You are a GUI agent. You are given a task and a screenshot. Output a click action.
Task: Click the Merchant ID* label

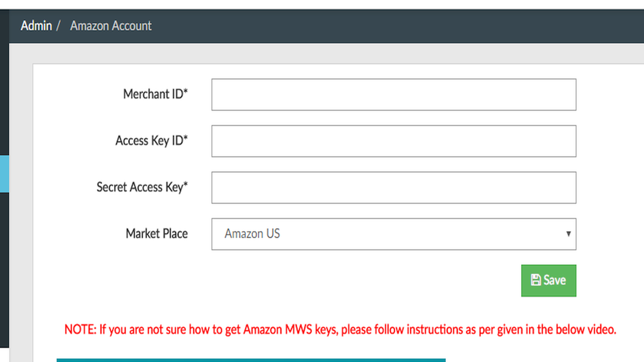[x=155, y=94]
